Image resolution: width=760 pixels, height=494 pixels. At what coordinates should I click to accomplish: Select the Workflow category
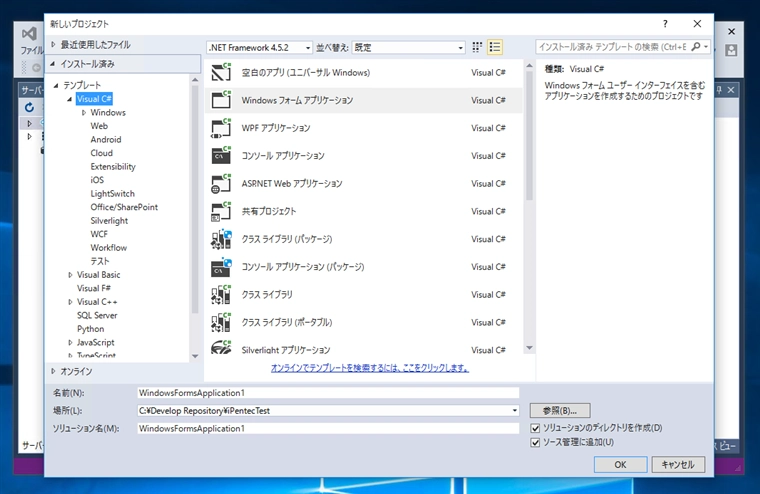[x=109, y=248]
